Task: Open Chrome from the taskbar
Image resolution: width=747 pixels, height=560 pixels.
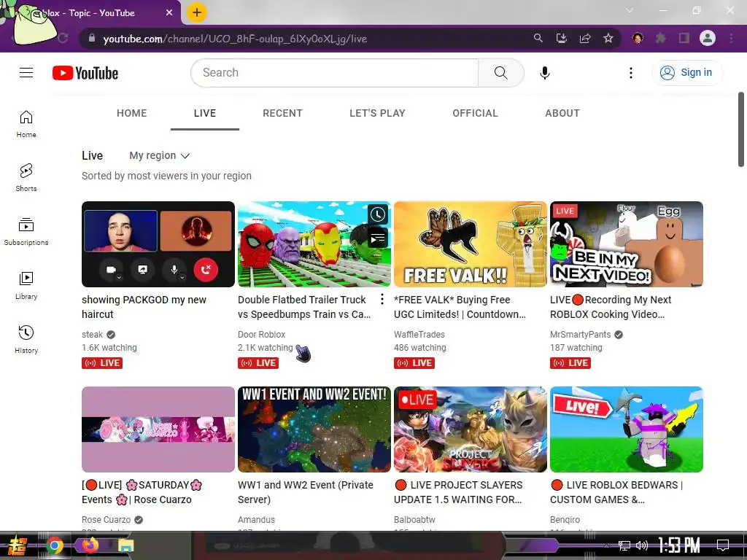Action: coord(55,545)
